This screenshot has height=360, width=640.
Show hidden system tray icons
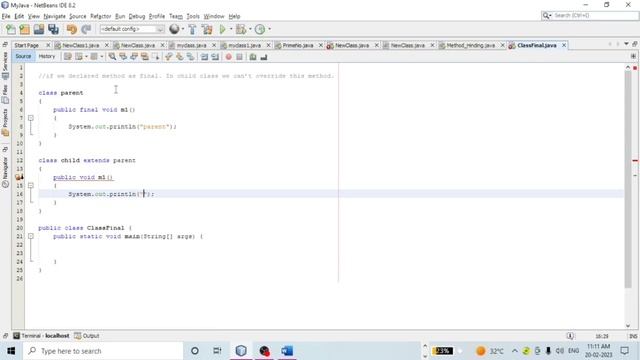(514, 351)
